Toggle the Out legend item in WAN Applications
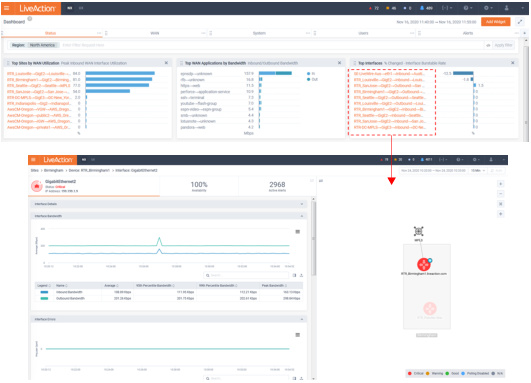Viewport: 531px width, 383px height. point(312,80)
